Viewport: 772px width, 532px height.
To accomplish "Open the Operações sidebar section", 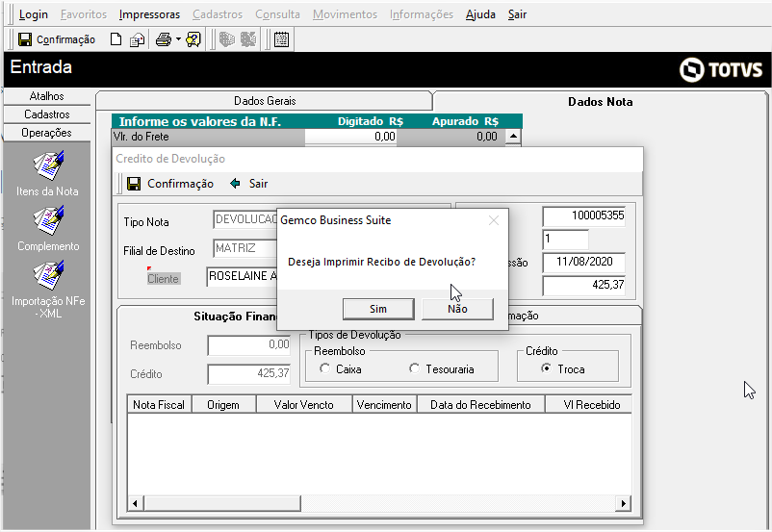I will click(x=47, y=133).
